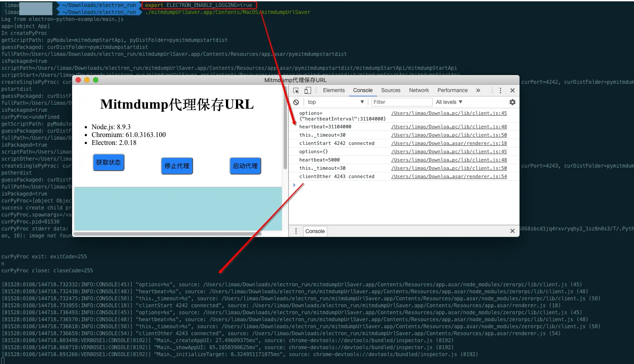
Task: Open the DevTools three-dot customize menu
Action: point(500,90)
